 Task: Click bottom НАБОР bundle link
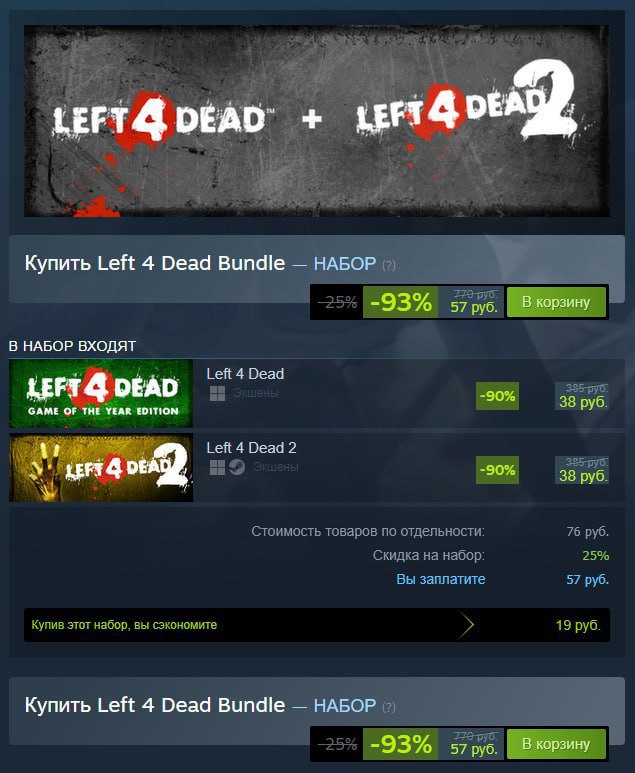coord(345,705)
